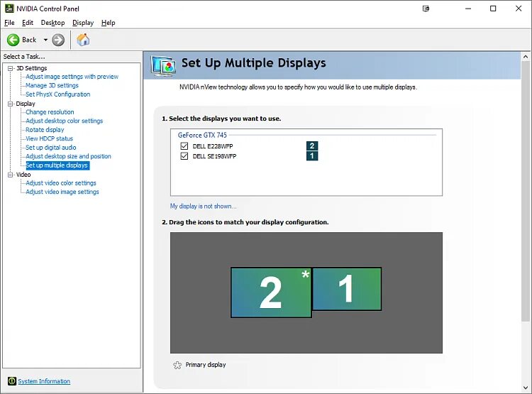This screenshot has height=394, width=532.
Task: Collapse the 3D Settings tree node
Action: [10, 68]
